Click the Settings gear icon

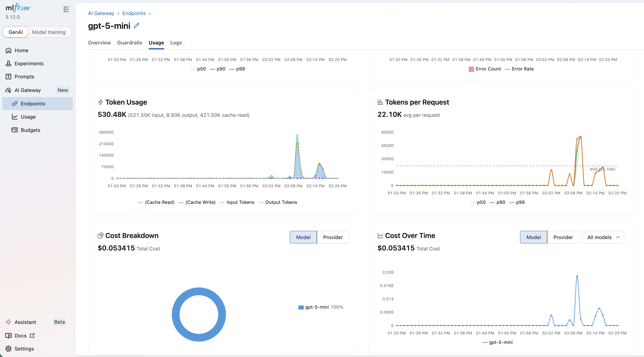point(9,349)
